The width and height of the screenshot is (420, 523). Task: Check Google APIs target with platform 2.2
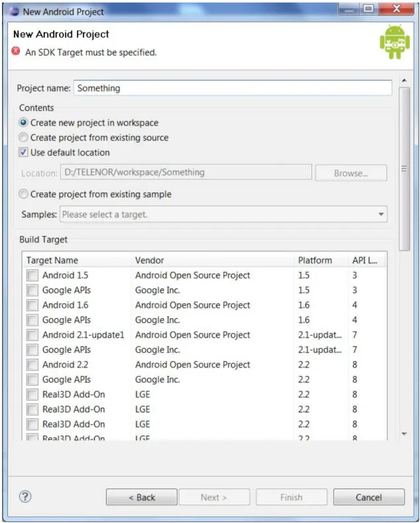click(x=32, y=380)
